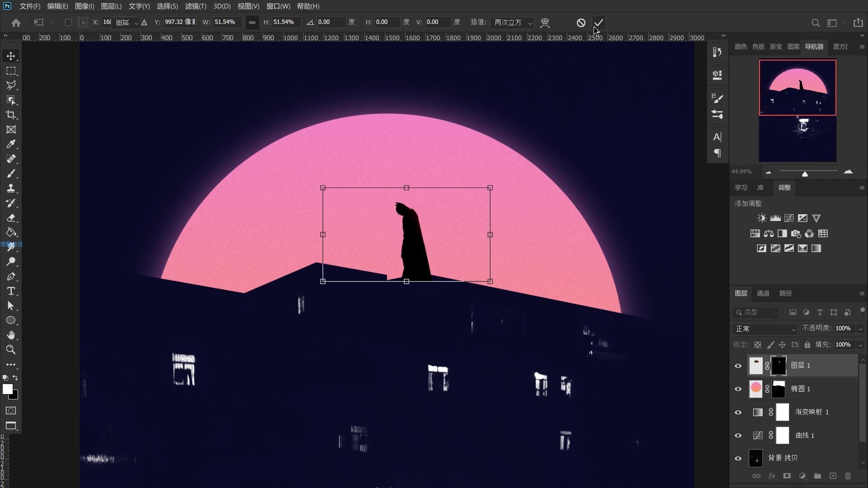Open layer style fx button
Image resolution: width=868 pixels, height=488 pixels.
click(772, 476)
